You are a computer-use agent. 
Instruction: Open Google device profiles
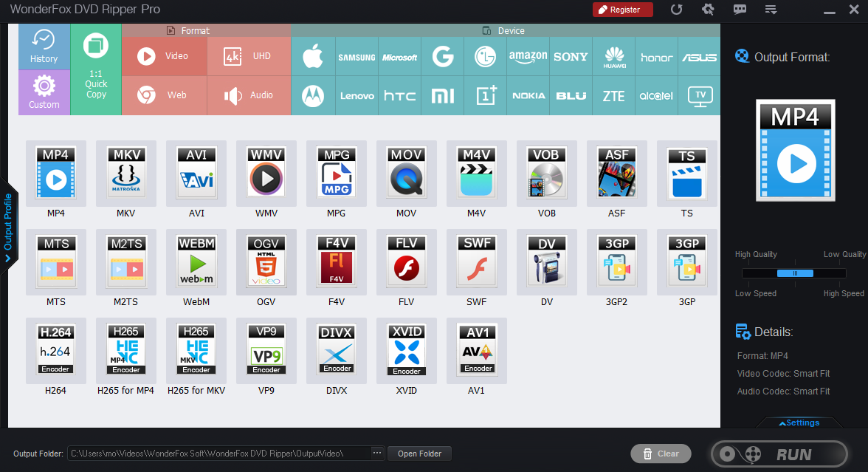tap(442, 56)
